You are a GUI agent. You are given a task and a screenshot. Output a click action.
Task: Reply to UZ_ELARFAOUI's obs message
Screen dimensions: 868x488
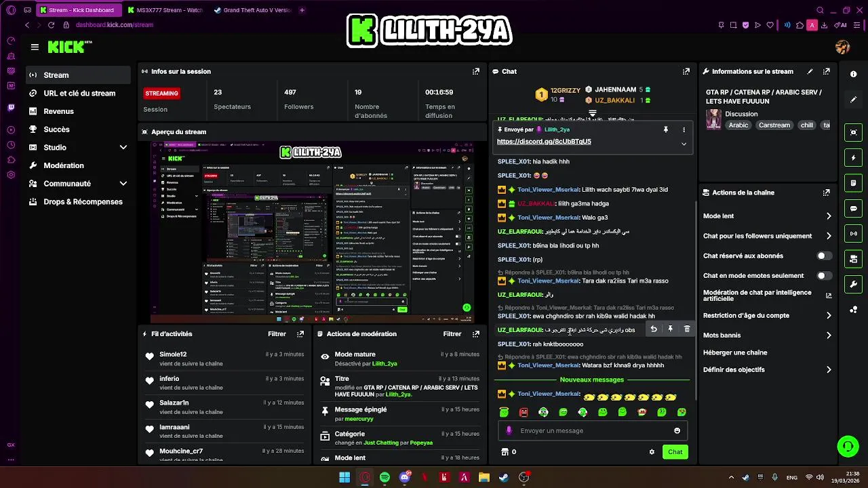(654, 329)
